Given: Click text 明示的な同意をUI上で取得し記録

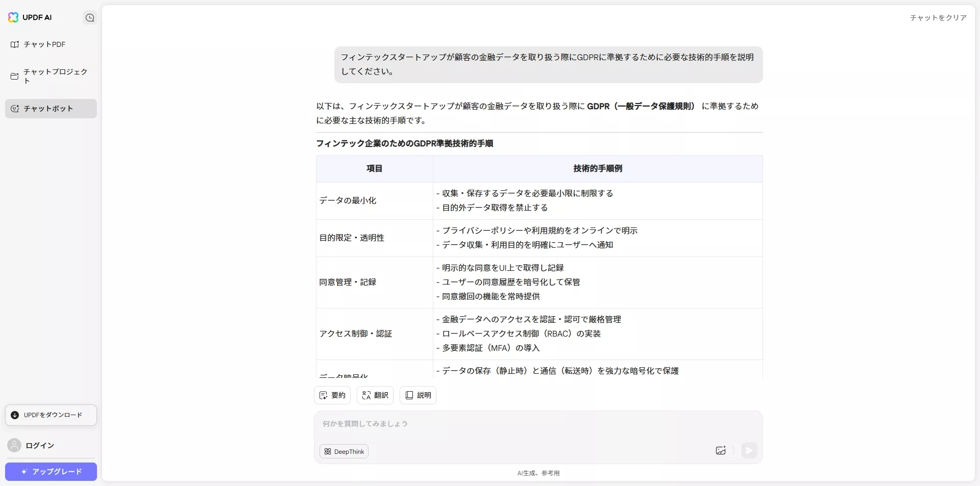Looking at the screenshot, I should tap(503, 268).
